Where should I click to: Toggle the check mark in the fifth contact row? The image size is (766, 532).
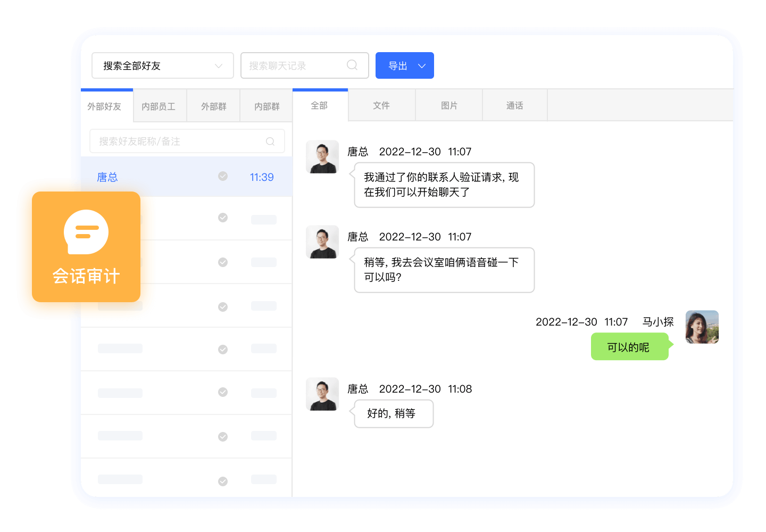pyautogui.click(x=223, y=349)
